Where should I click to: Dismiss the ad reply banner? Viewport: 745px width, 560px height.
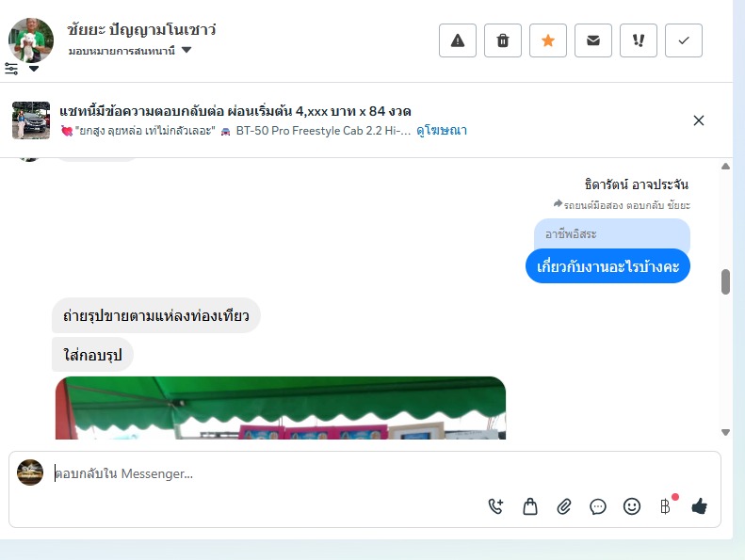coord(699,120)
